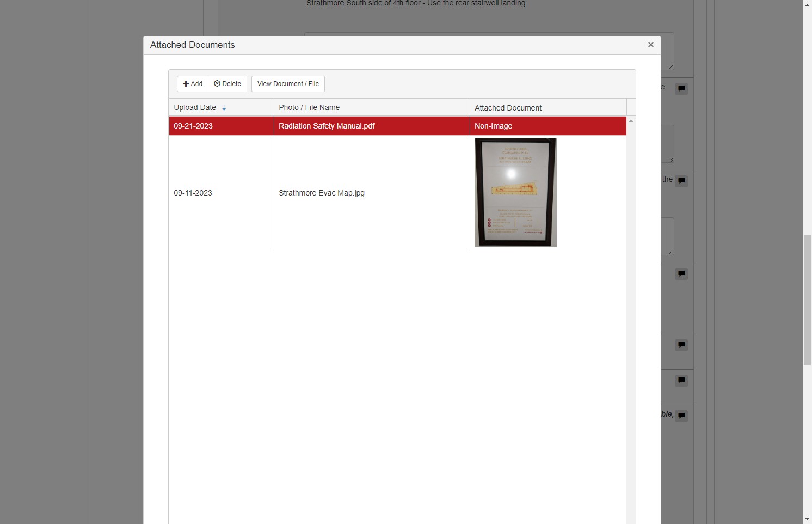Select the 09-21-2023 date cell

[x=221, y=126]
